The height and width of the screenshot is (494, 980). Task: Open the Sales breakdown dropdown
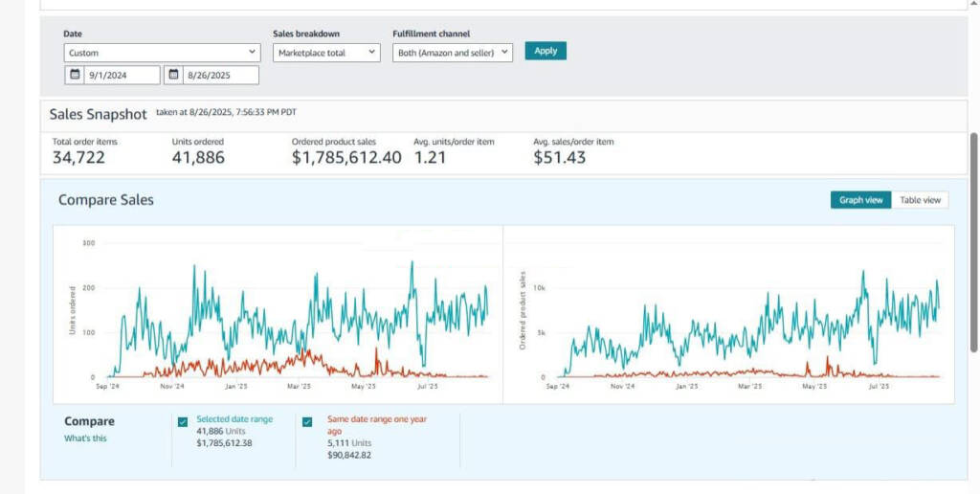click(326, 53)
